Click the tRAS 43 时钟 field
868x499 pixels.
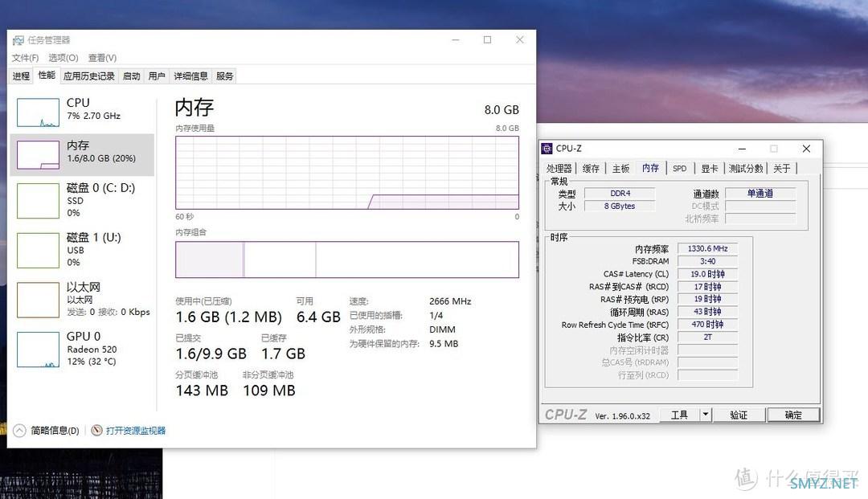pyautogui.click(x=707, y=312)
